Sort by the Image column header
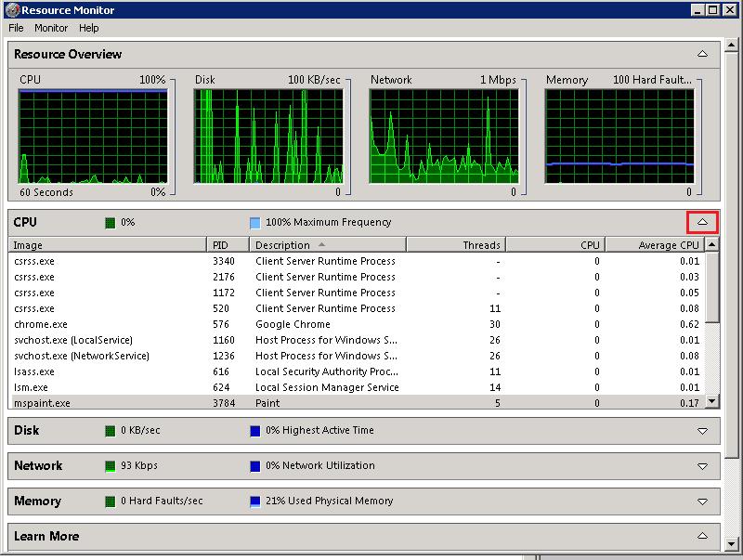Screen dimensions: 743x560 [107, 245]
